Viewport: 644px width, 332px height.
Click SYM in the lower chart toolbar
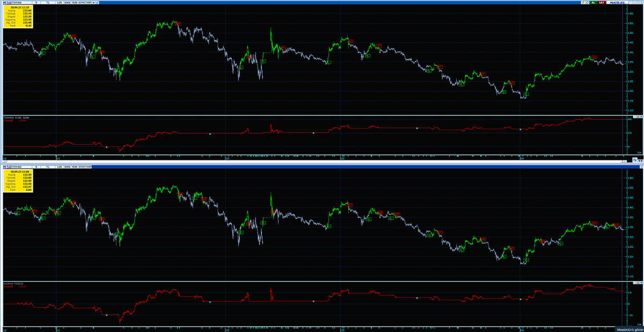[x=82, y=167]
